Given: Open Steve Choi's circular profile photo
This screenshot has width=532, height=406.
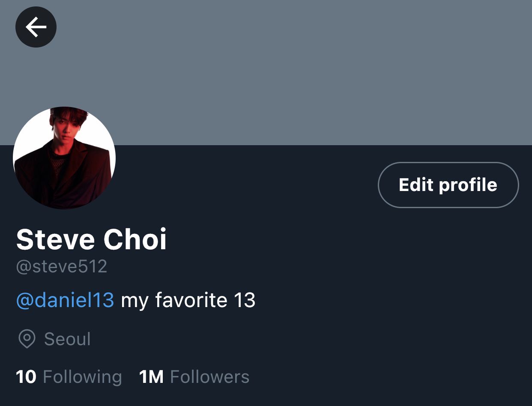Looking at the screenshot, I should point(64,158).
